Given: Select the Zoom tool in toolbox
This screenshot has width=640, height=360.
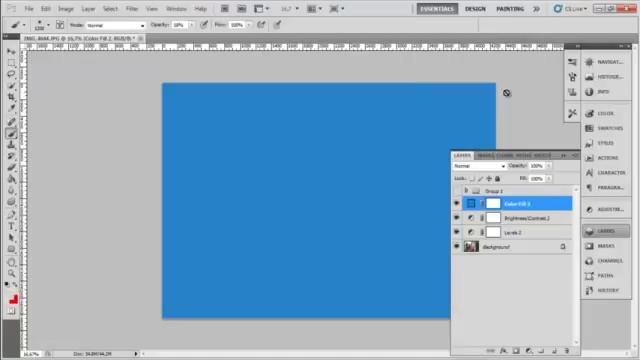Looking at the screenshot, I should point(11,273).
